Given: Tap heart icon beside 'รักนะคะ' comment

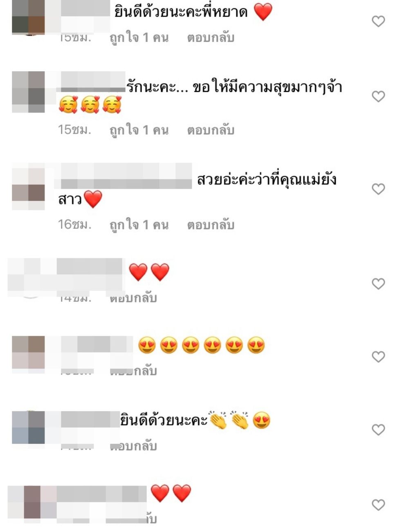Looking at the screenshot, I should [378, 96].
